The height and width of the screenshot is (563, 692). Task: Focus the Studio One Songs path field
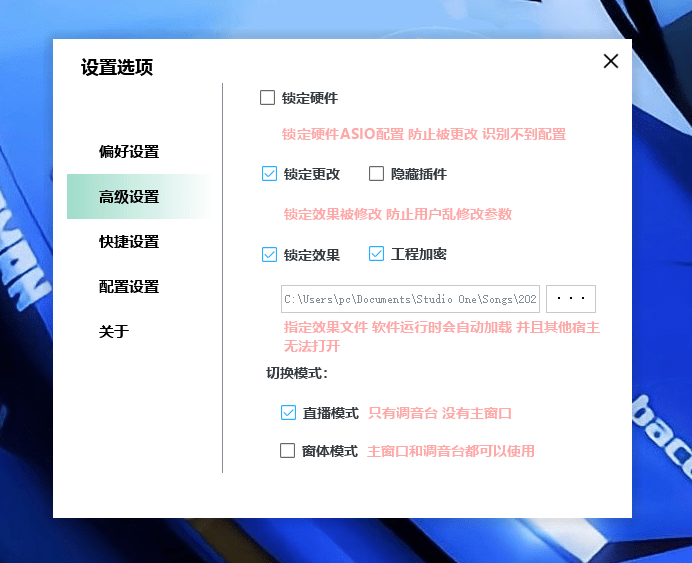410,299
